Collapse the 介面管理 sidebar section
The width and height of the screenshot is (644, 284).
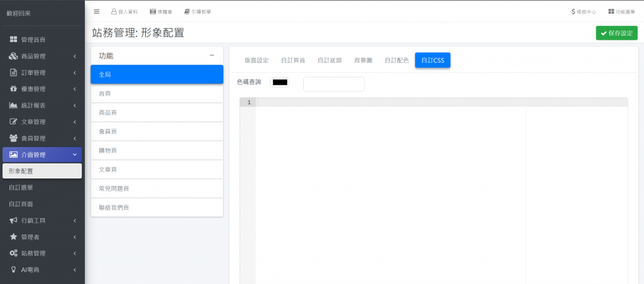(74, 155)
